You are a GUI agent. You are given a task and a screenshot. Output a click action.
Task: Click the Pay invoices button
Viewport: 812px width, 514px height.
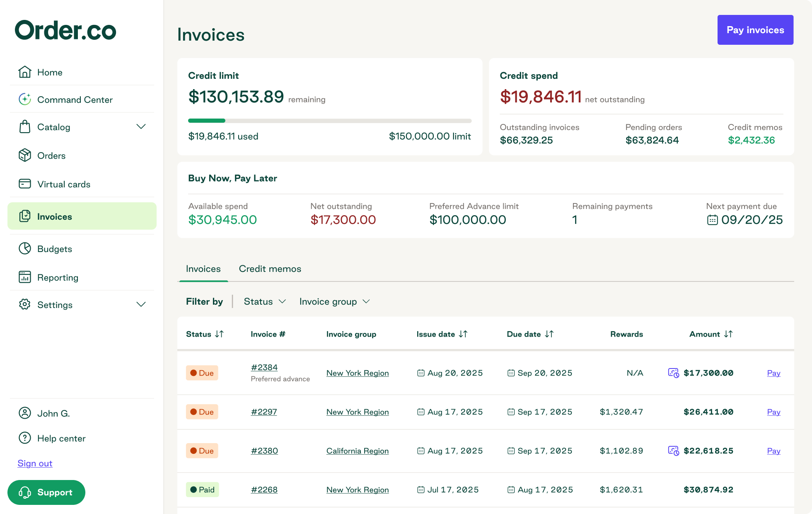coord(755,29)
